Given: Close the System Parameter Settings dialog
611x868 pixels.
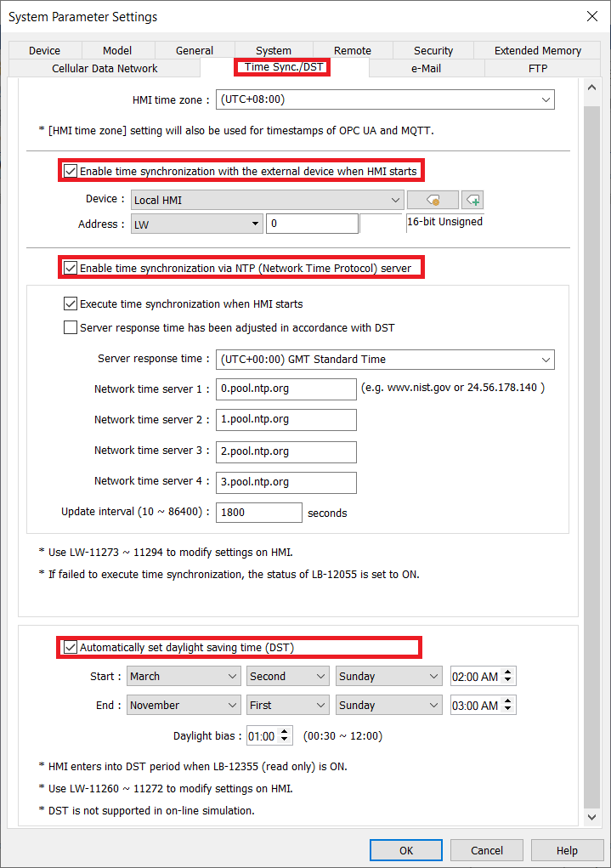Looking at the screenshot, I should tap(592, 17).
